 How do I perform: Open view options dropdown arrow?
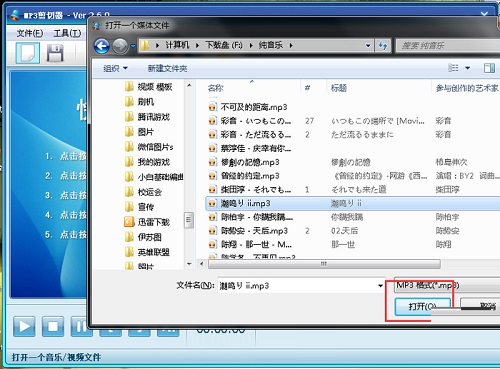(468, 68)
